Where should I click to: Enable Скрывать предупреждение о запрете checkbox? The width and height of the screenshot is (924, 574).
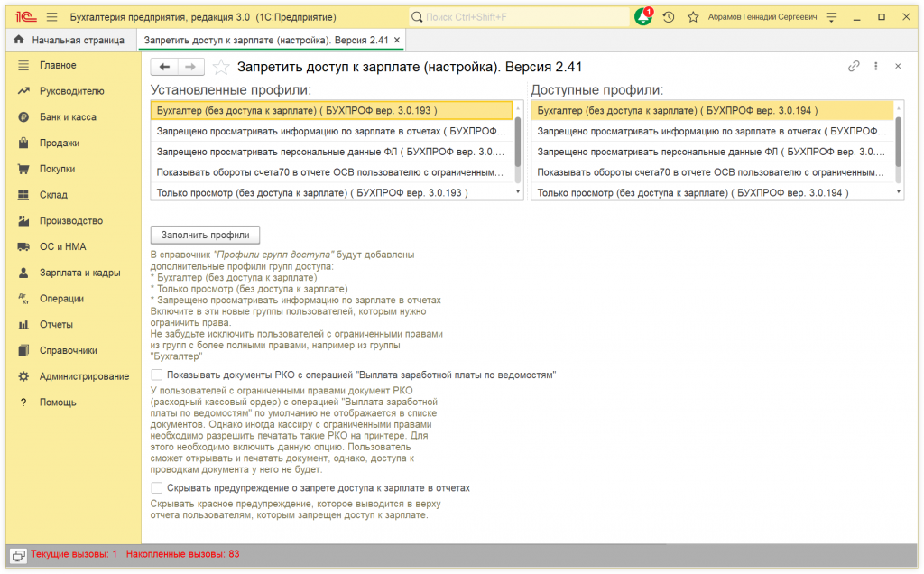tap(157, 488)
